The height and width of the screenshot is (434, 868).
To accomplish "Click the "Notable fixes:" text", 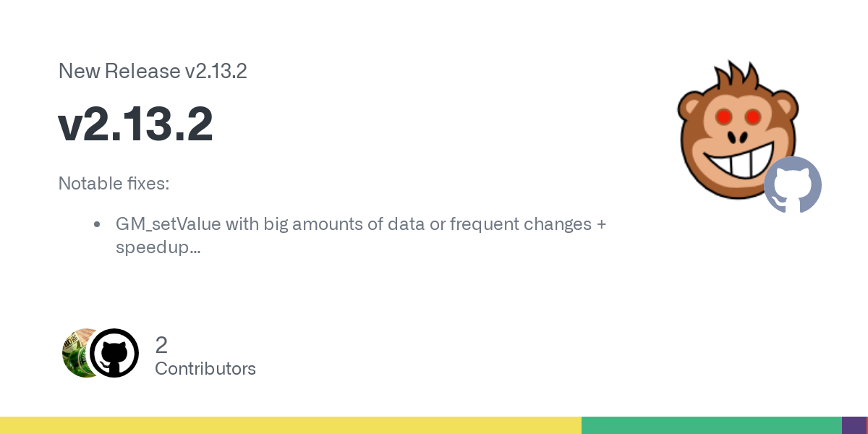I will [x=114, y=183].
